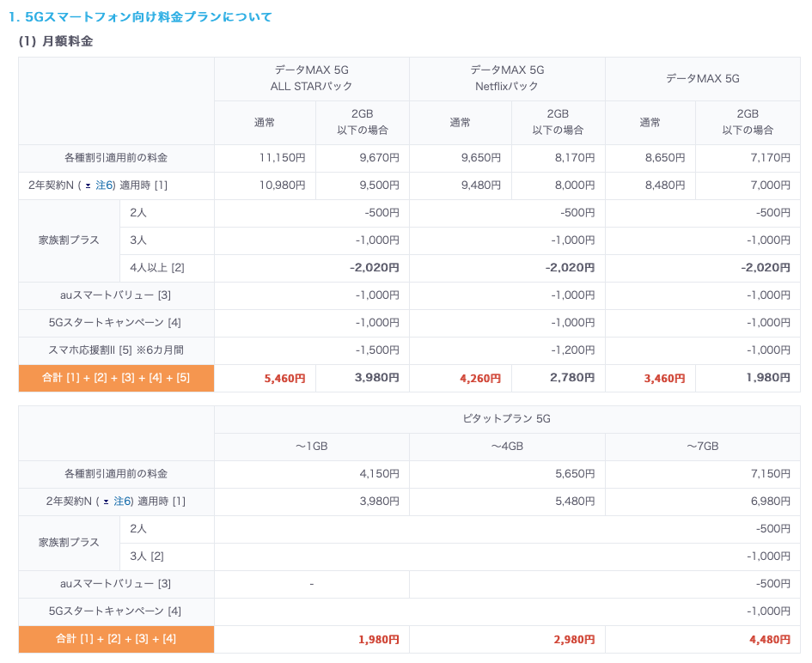
Task: Click the 11,150円 price cell
Action: pyautogui.click(x=265, y=158)
